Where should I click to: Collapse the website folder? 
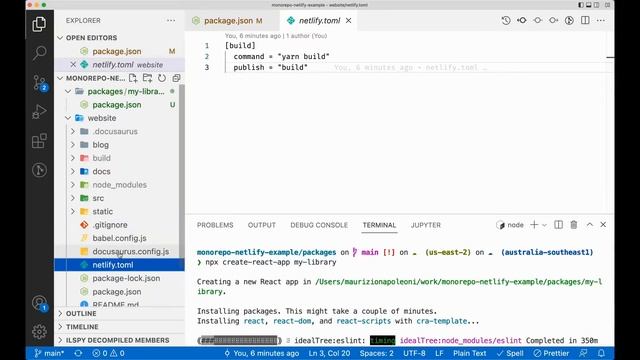pos(68,118)
